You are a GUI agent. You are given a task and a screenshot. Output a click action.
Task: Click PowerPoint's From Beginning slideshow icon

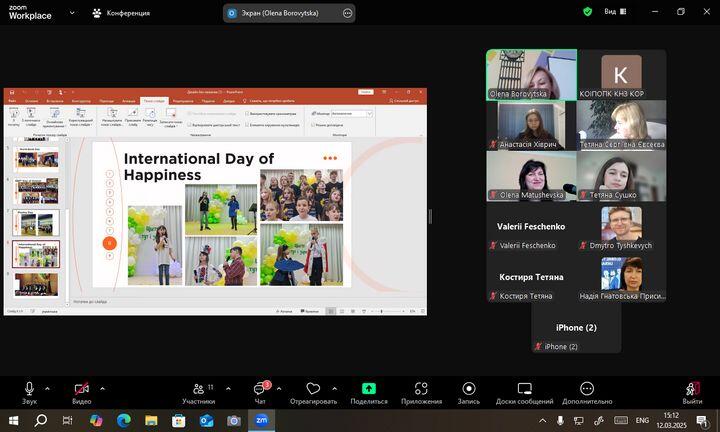(x=14, y=113)
